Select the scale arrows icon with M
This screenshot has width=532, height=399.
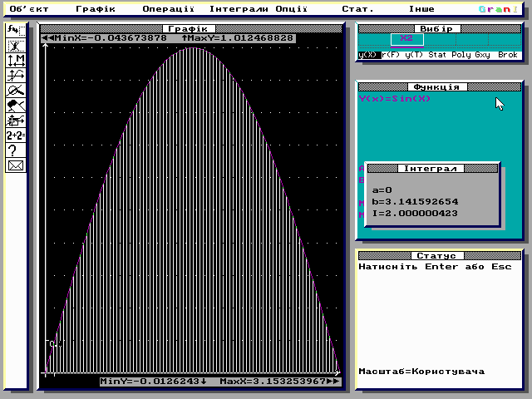pyautogui.click(x=16, y=61)
